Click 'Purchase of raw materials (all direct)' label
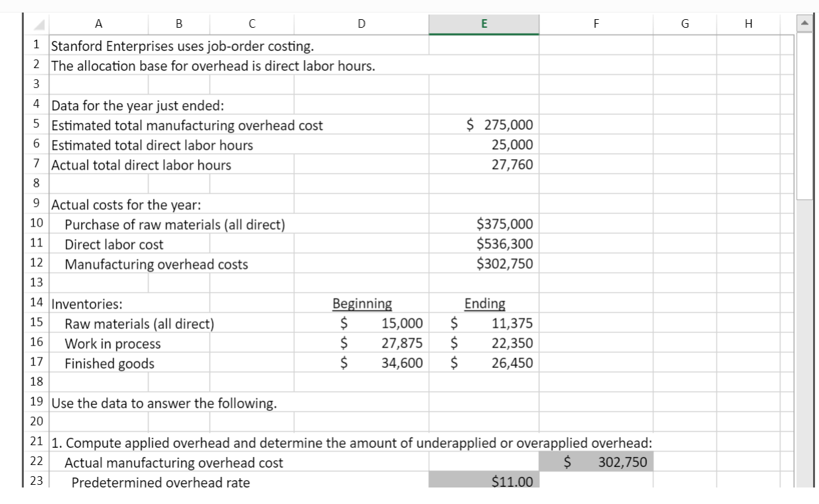Screen dimensions: 819x504 [x=175, y=225]
